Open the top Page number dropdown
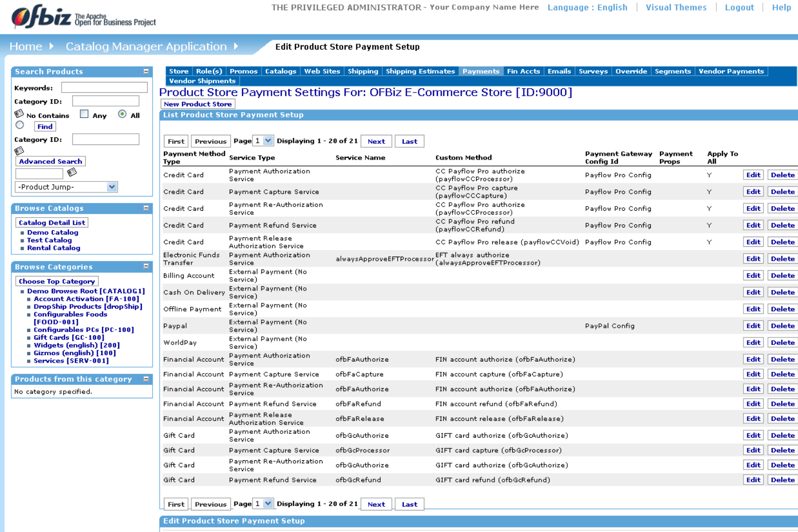Image resolution: width=798 pixels, height=532 pixels. (263, 141)
